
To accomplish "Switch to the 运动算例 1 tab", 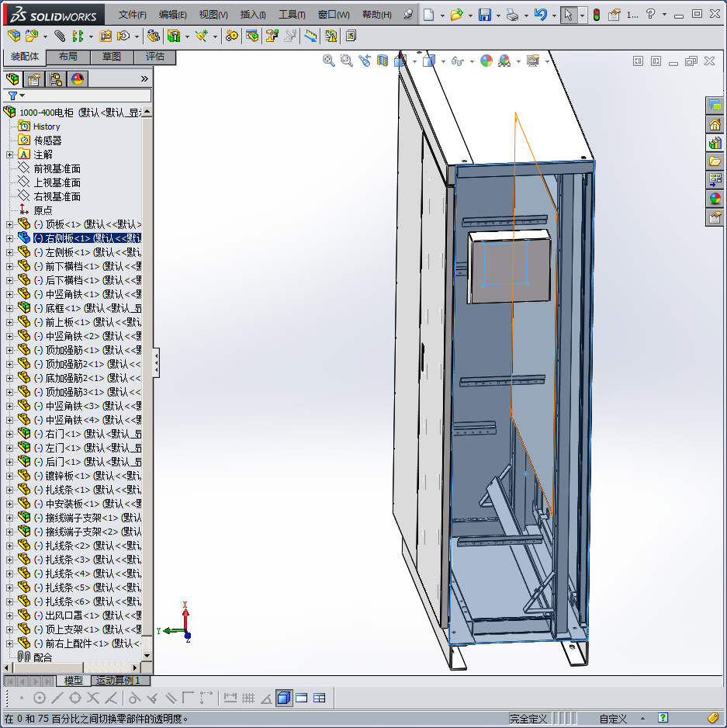I will click(x=118, y=681).
